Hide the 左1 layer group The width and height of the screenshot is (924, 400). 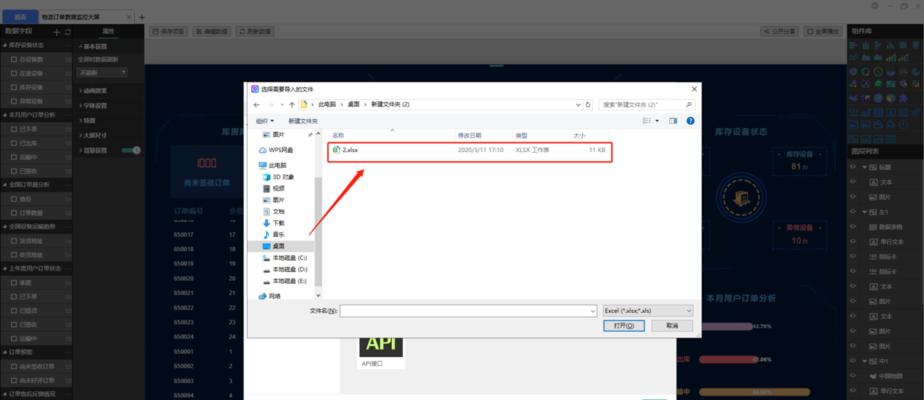pyautogui.click(x=853, y=211)
